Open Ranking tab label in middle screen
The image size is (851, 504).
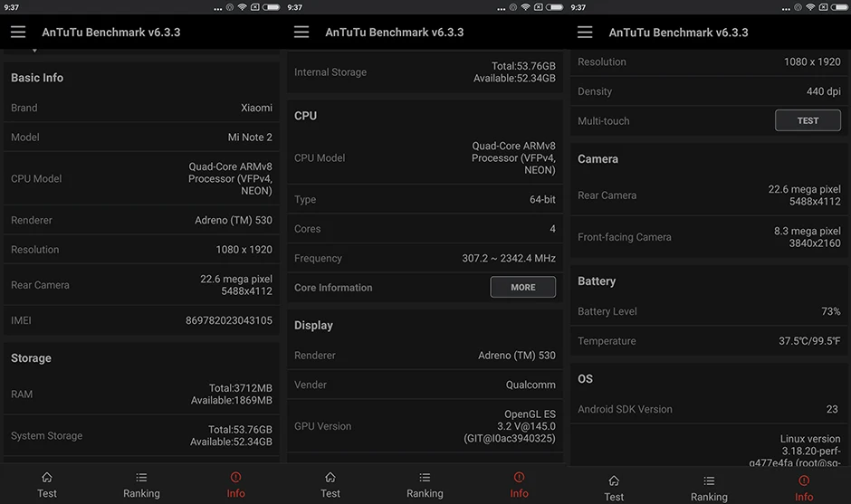pyautogui.click(x=425, y=493)
